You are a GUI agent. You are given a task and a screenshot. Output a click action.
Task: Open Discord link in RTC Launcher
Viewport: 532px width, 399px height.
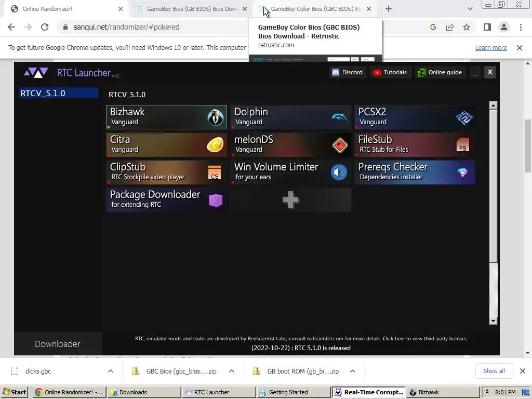[x=348, y=72]
